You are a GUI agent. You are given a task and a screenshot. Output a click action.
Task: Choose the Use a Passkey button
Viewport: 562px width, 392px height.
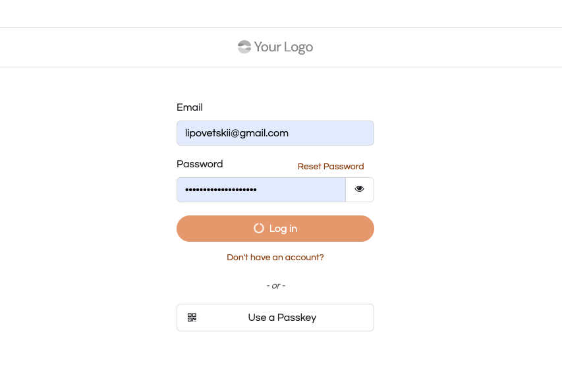[275, 318]
